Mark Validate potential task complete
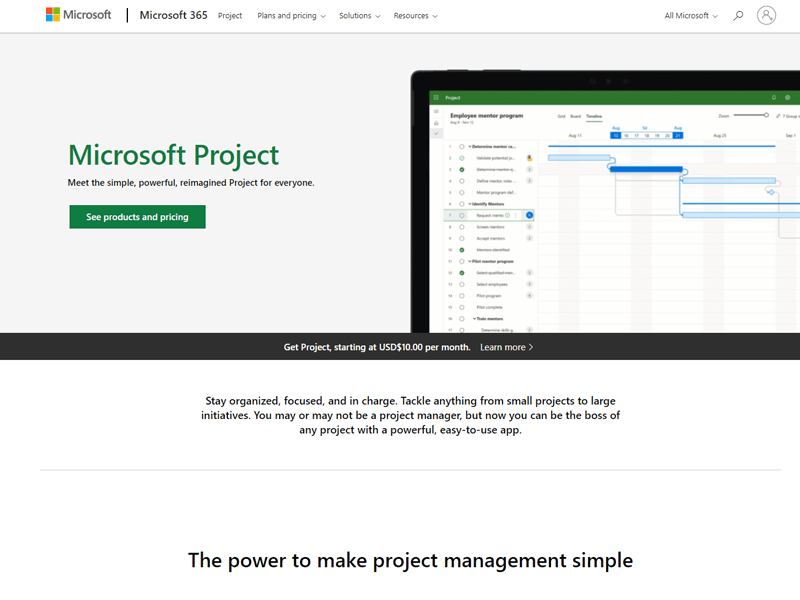The height and width of the screenshot is (600, 800). click(462, 158)
